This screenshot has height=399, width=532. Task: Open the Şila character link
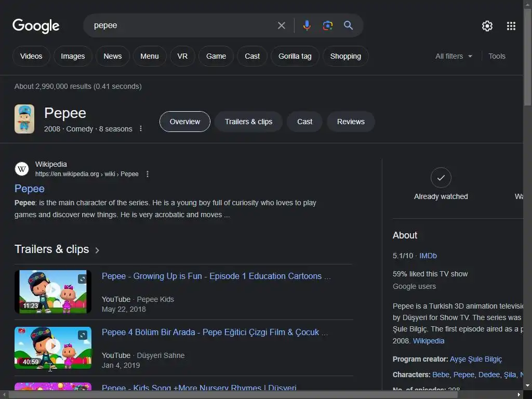click(510, 375)
